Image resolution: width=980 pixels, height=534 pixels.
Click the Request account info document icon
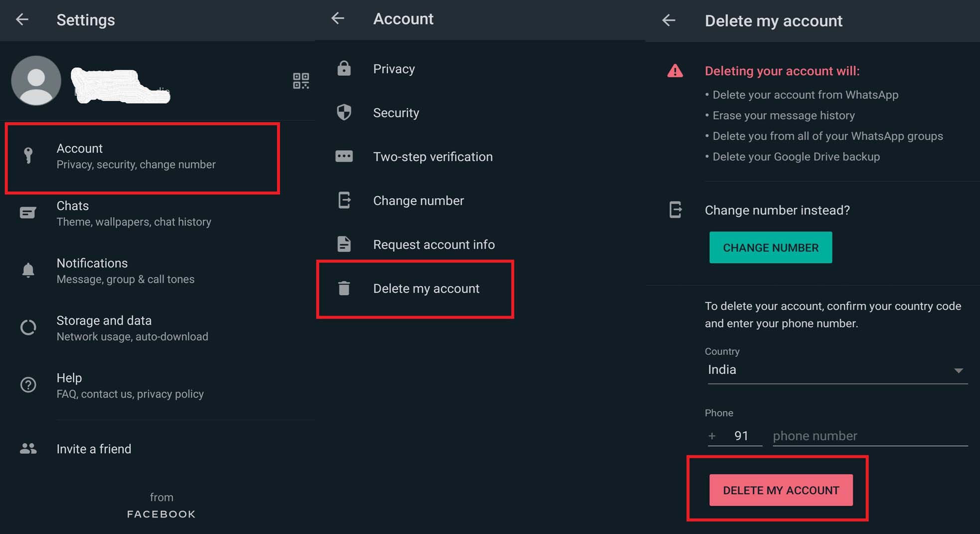click(x=344, y=244)
